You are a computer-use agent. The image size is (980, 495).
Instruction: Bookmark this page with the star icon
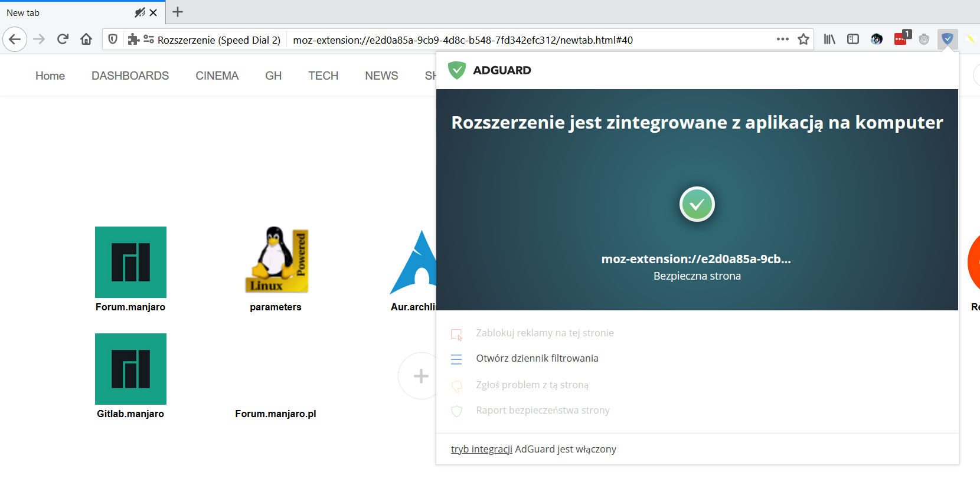click(x=803, y=40)
